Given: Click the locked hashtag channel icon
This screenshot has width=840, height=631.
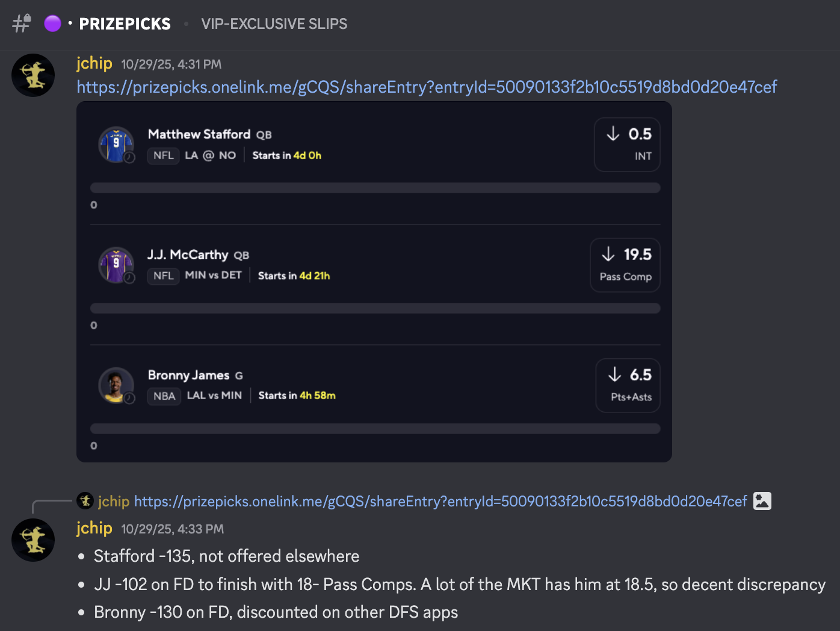Looking at the screenshot, I should pos(21,24).
